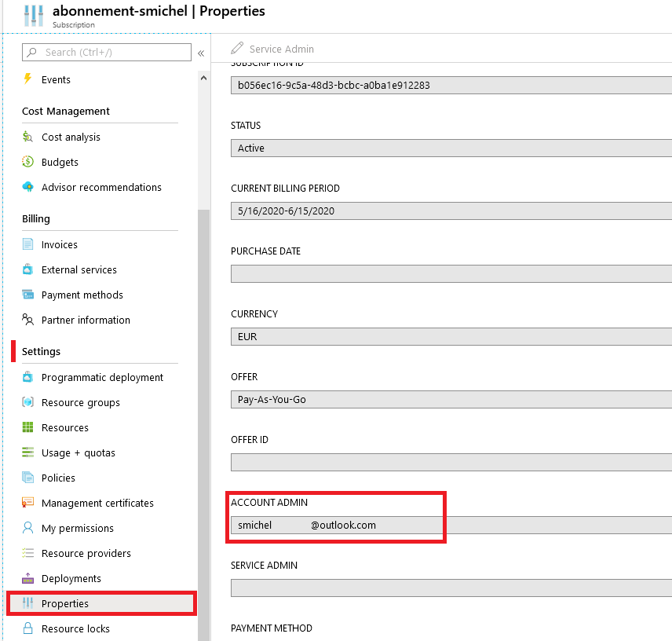
Task: Click the Events lightning bolt icon
Action: (28, 79)
